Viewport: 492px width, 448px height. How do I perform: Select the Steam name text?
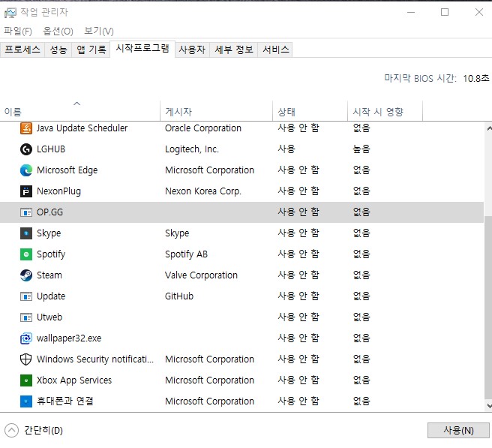point(49,275)
